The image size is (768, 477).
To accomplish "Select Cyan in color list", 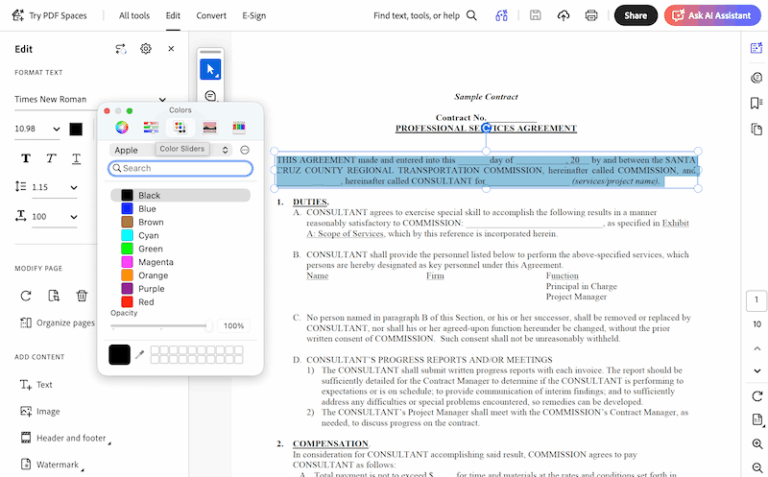I will click(180, 236).
